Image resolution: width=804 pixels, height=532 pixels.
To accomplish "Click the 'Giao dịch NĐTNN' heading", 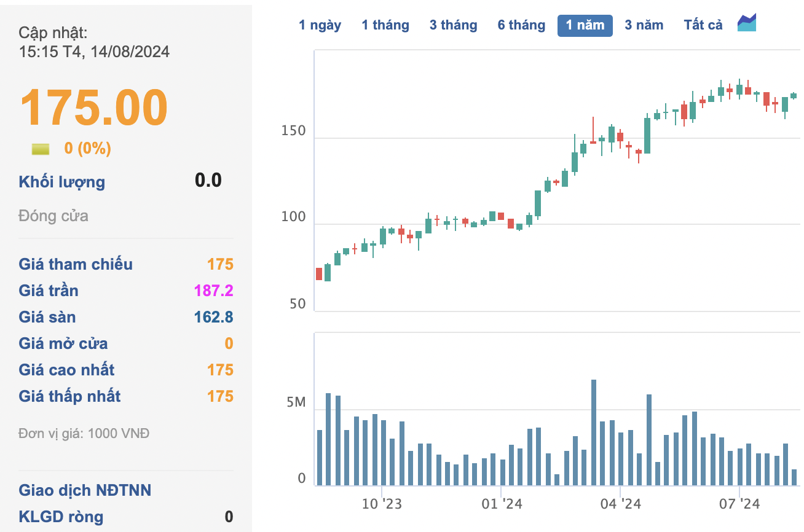I will pos(85,490).
